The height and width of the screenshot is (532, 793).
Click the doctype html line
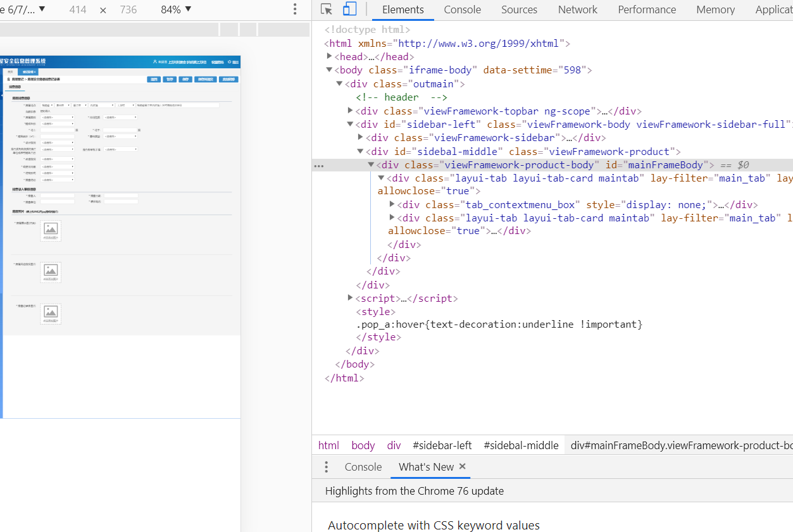(x=367, y=30)
